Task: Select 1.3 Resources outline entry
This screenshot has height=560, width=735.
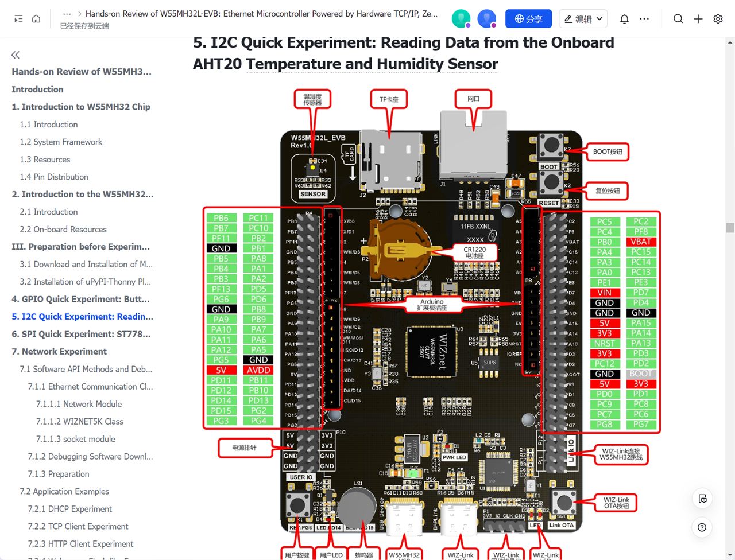Action: tap(45, 160)
